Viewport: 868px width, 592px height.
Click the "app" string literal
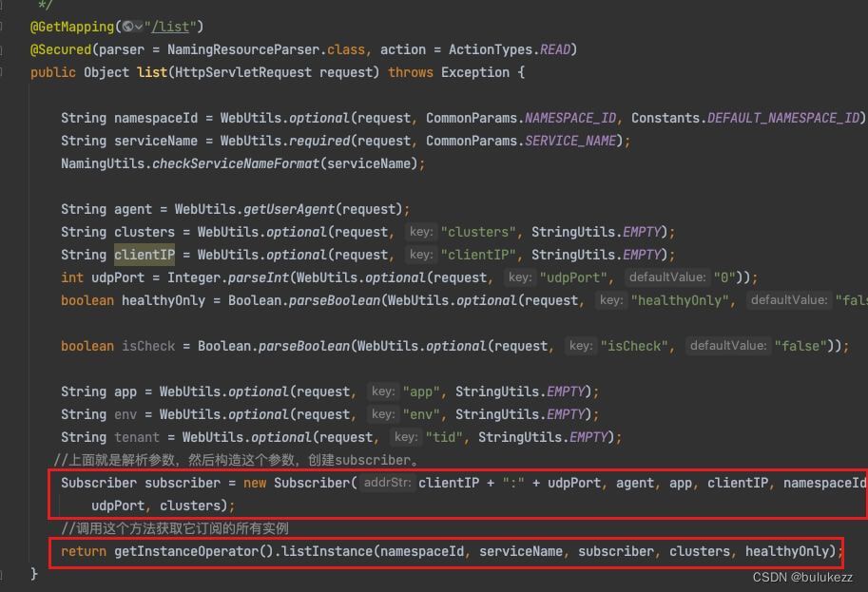[421, 391]
